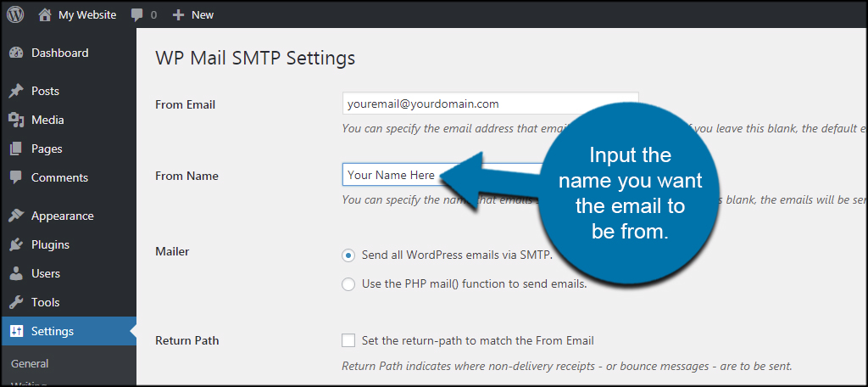Open the Settings menu item
Viewport: 868px width, 387px height.
(68, 332)
